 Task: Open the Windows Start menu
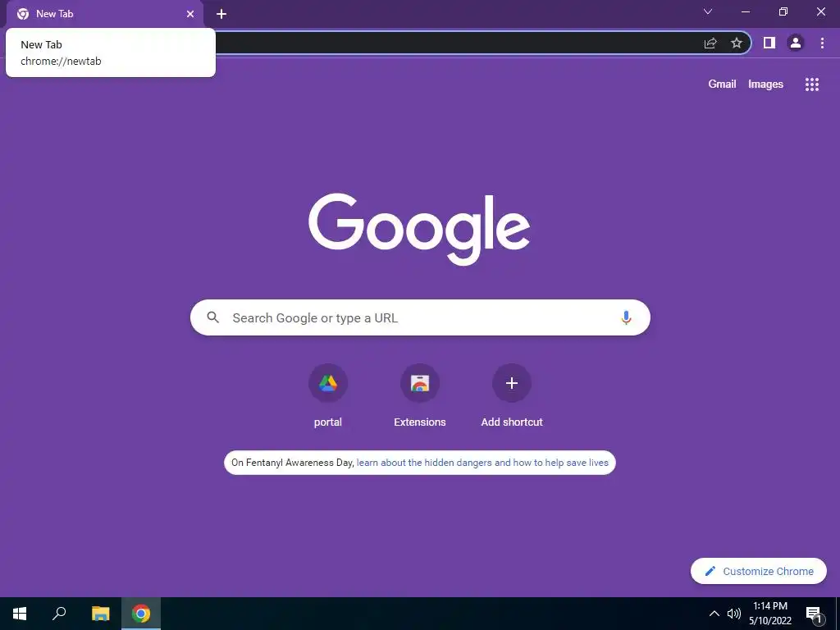click(20, 614)
